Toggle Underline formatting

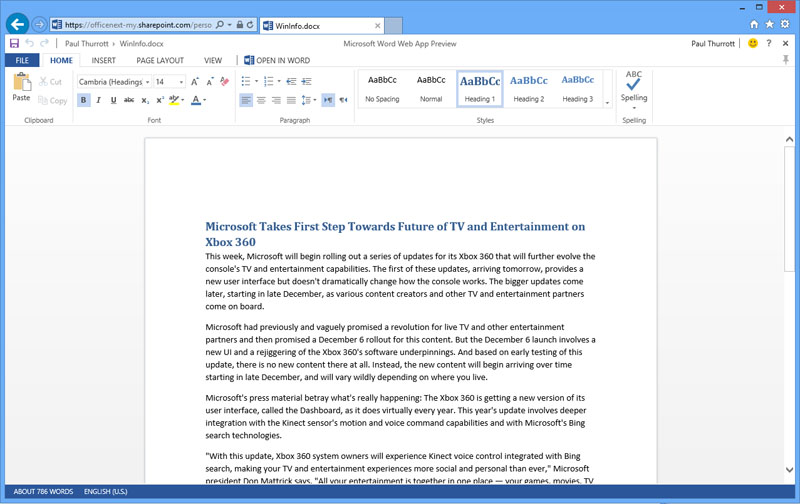tap(113, 100)
